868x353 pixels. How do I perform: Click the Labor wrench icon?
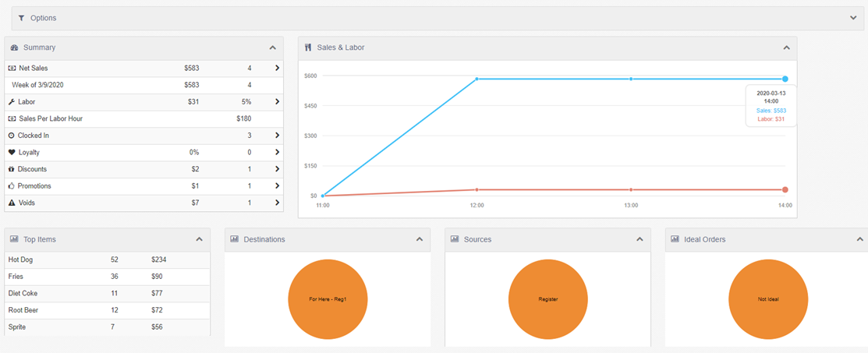click(x=12, y=102)
